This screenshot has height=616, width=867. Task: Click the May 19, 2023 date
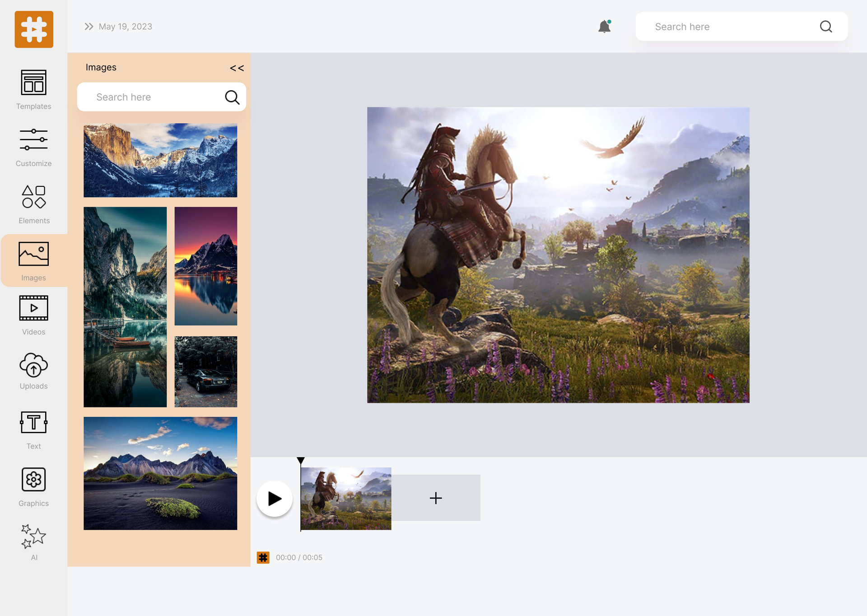[126, 27]
